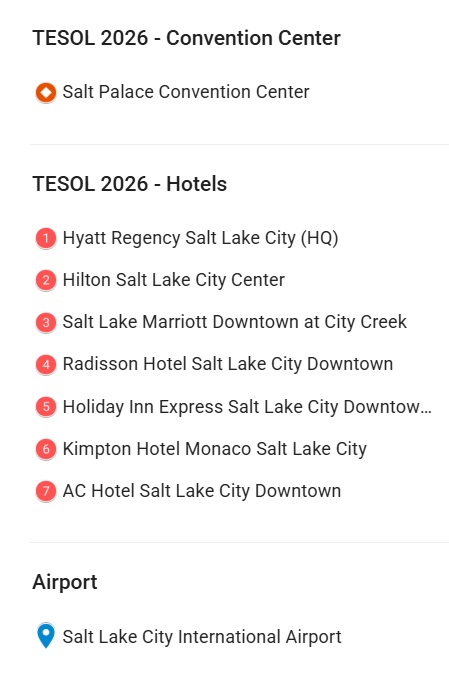
Task: Click red marker number 5 for Holiday Inn Express
Action: click(x=46, y=407)
